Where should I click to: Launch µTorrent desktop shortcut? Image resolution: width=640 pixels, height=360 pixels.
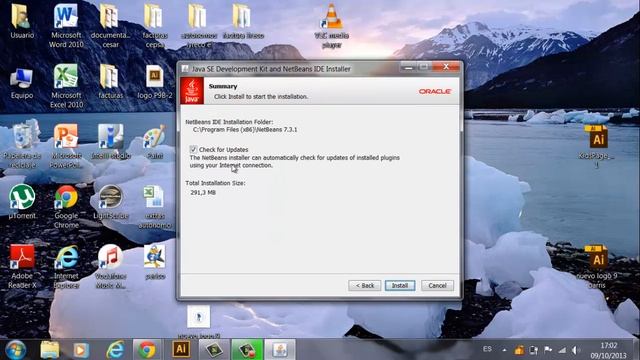(x=22, y=202)
